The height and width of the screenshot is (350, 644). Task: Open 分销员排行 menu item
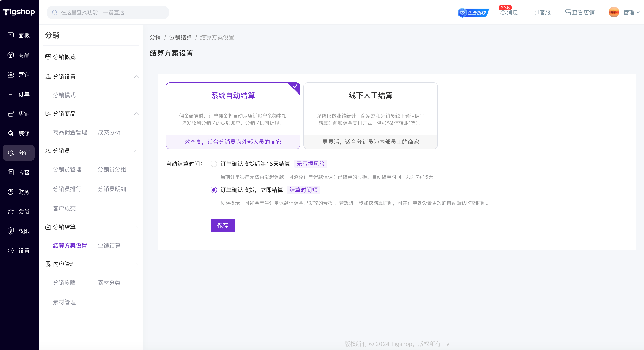[x=67, y=189]
